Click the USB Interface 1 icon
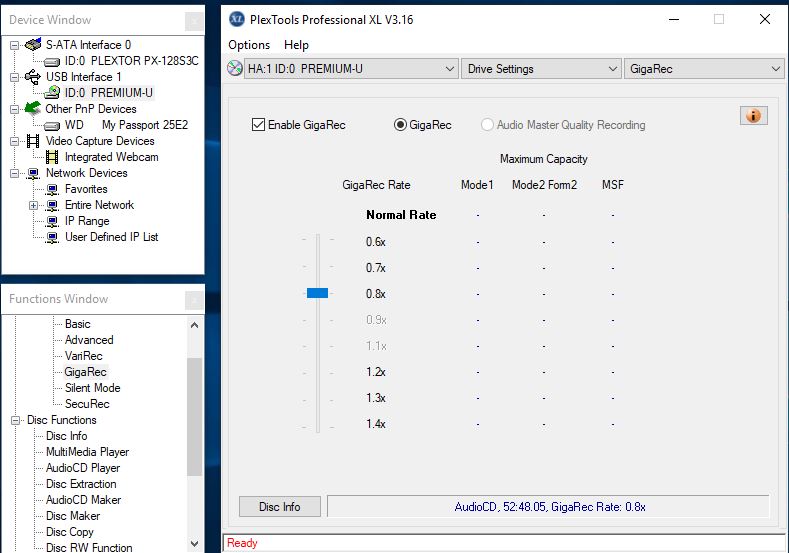 (33, 76)
